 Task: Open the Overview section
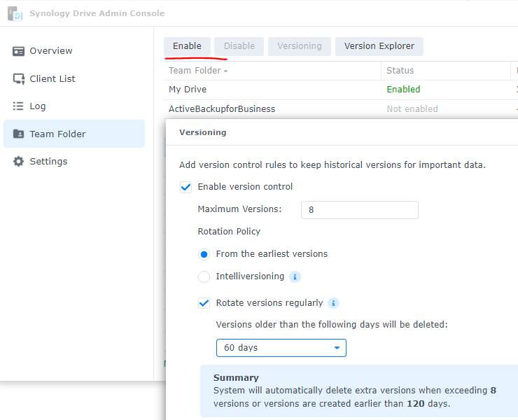[74, 51]
